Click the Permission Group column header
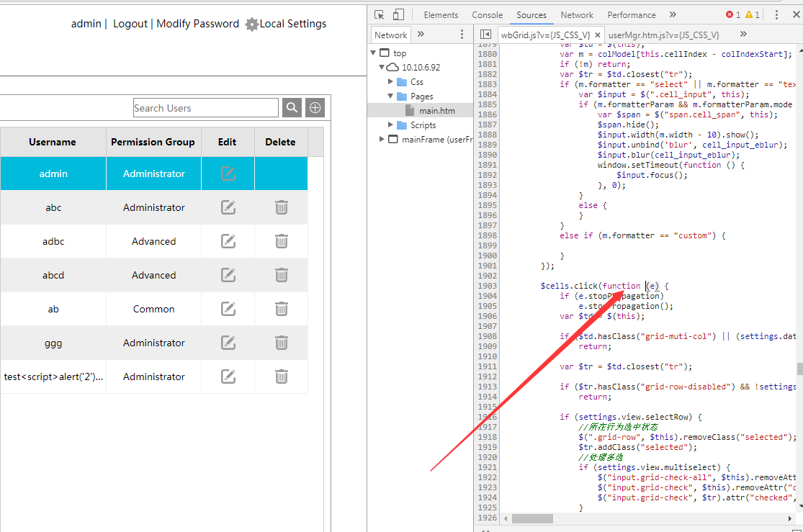This screenshot has height=532, width=803. (x=153, y=142)
